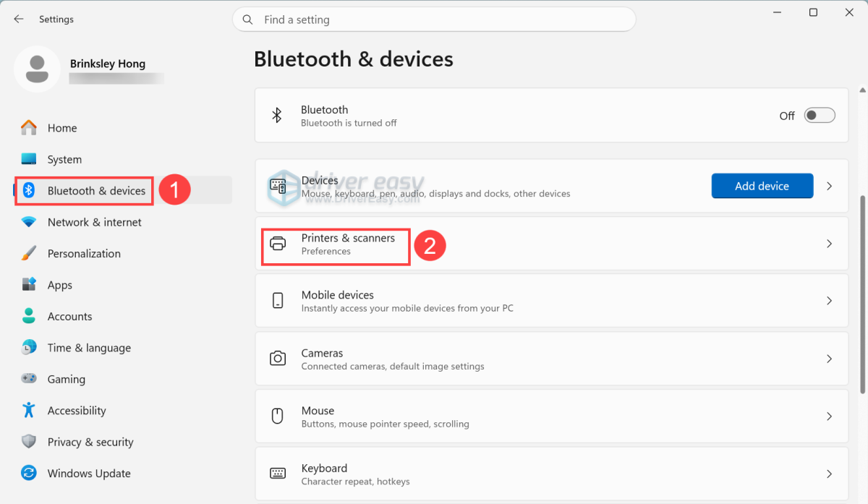The height and width of the screenshot is (504, 868).
Task: Open Mobile devices settings
Action: tap(551, 301)
